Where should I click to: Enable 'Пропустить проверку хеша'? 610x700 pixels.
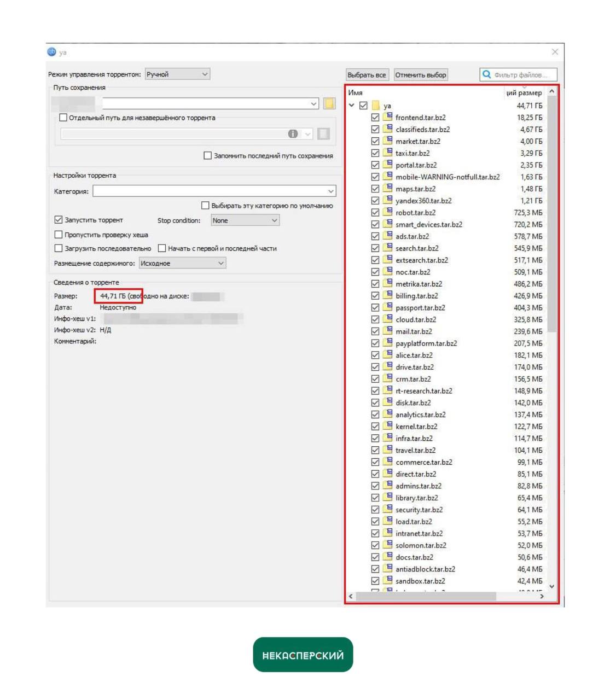59,235
